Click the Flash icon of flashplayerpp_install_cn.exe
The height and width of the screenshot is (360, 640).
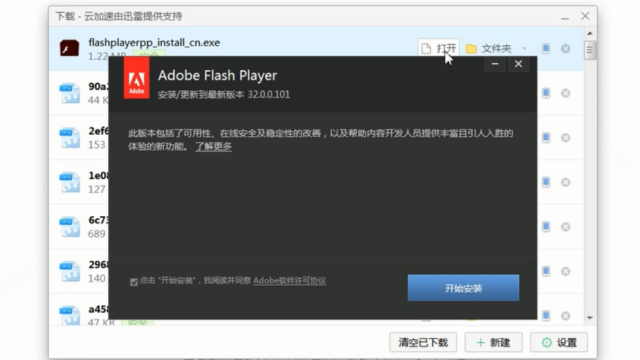click(69, 48)
